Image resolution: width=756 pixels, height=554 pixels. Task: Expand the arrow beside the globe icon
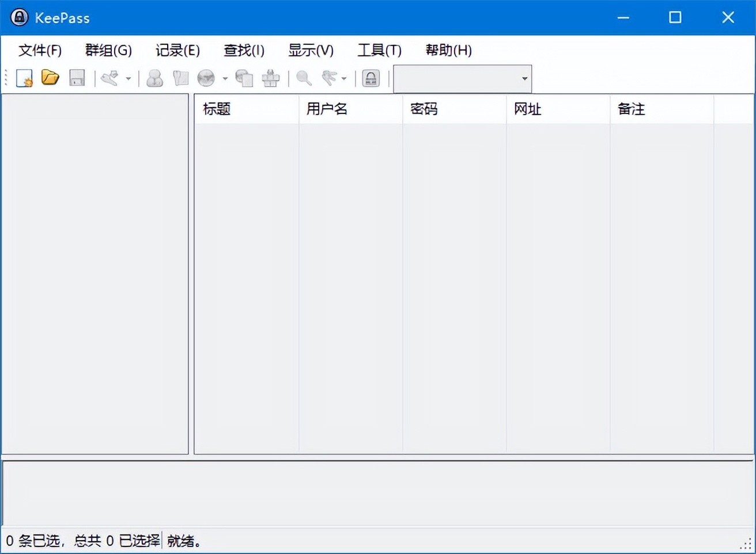225,78
